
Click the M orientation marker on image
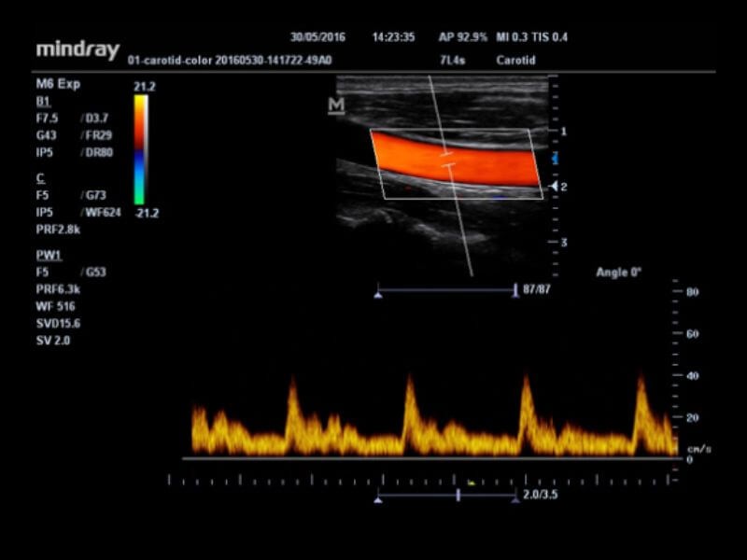pyautogui.click(x=336, y=105)
